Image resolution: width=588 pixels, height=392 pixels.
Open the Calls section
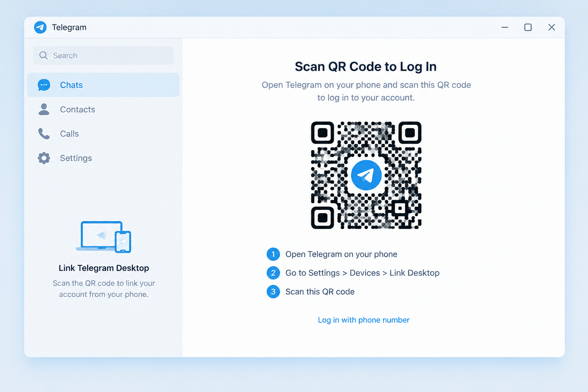[103, 134]
